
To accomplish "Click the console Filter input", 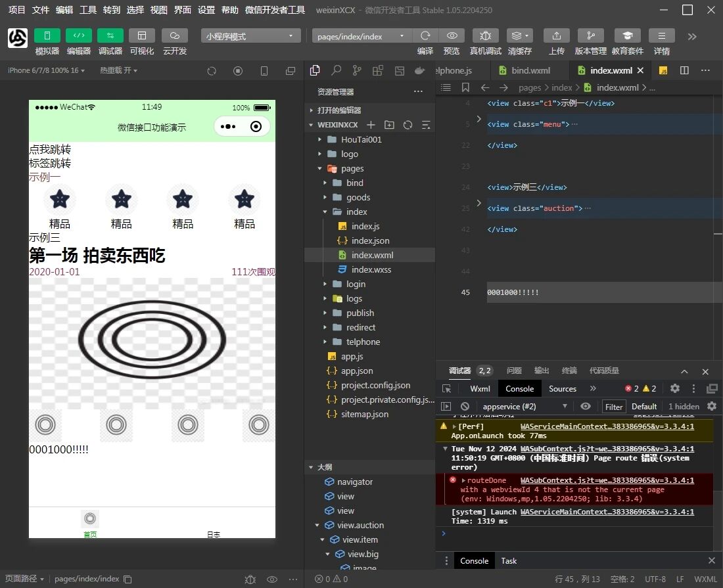I will pos(614,407).
